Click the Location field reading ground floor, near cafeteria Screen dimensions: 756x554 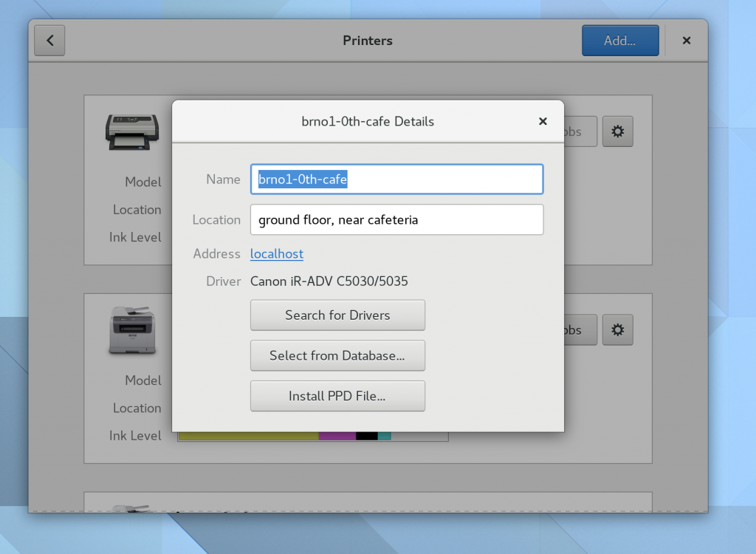tap(396, 219)
